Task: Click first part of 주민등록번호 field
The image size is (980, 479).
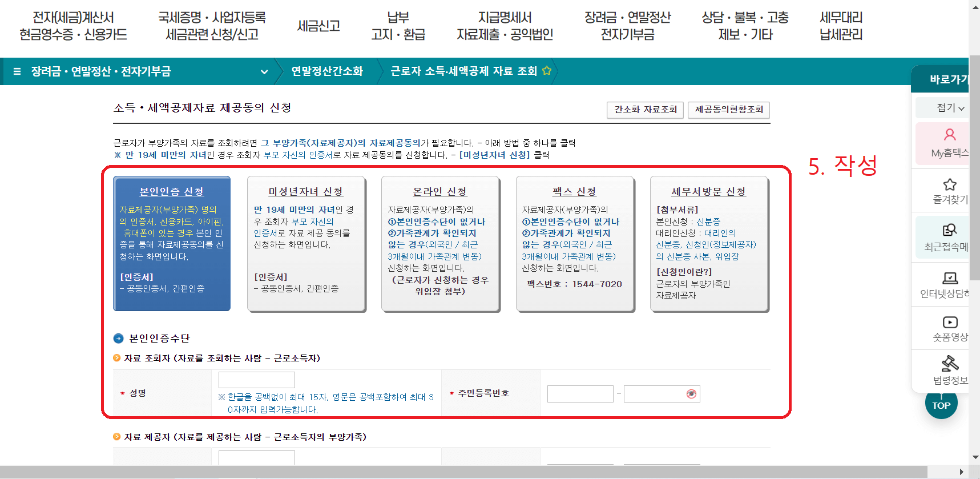Action: tap(580, 394)
